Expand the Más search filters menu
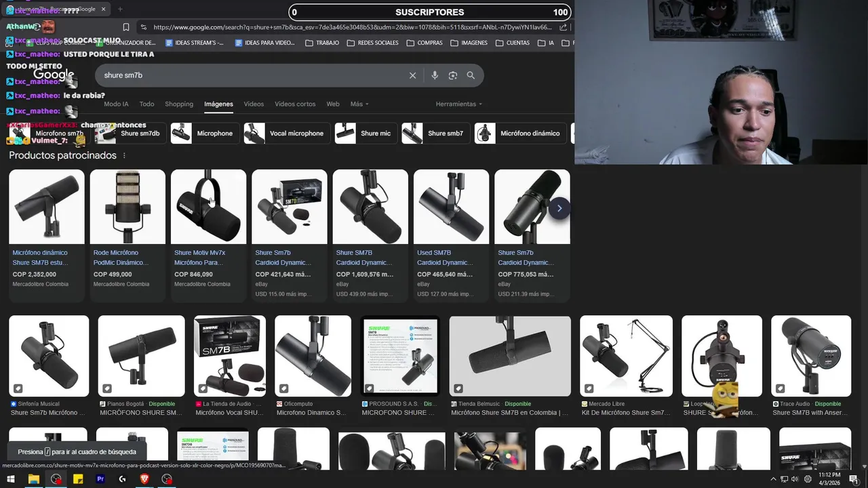The image size is (868, 488). click(x=359, y=104)
